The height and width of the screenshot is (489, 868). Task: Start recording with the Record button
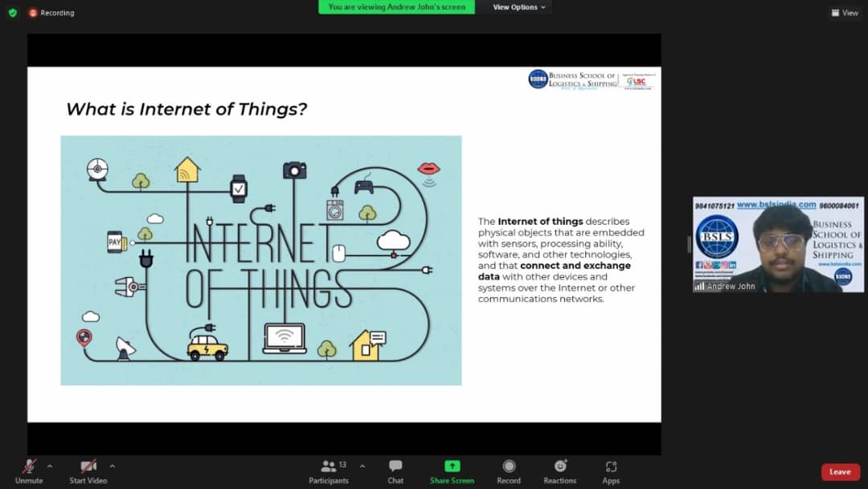[509, 472]
